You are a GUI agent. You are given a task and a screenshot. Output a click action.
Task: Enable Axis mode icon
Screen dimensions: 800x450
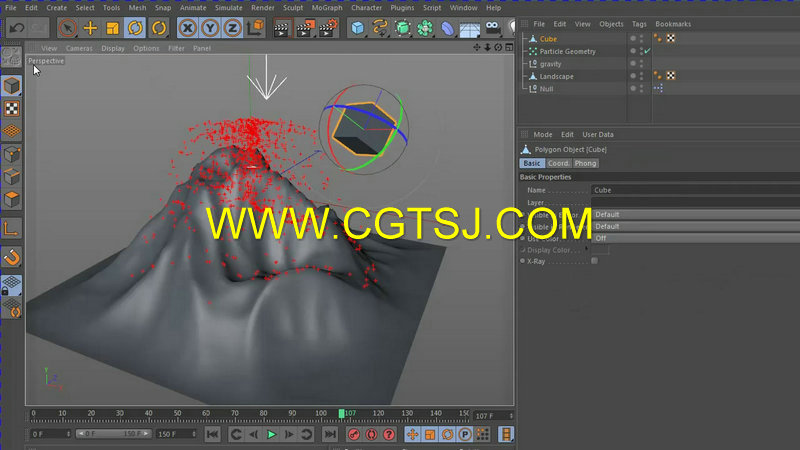[x=12, y=229]
